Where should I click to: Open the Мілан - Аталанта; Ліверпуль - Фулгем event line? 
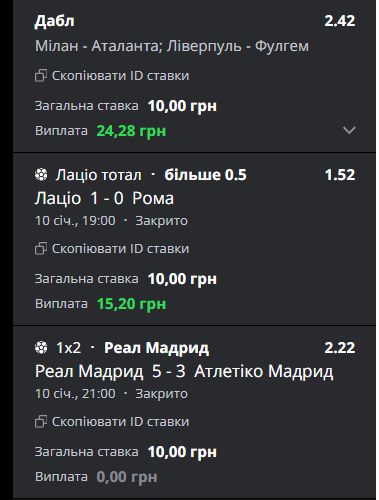172,46
